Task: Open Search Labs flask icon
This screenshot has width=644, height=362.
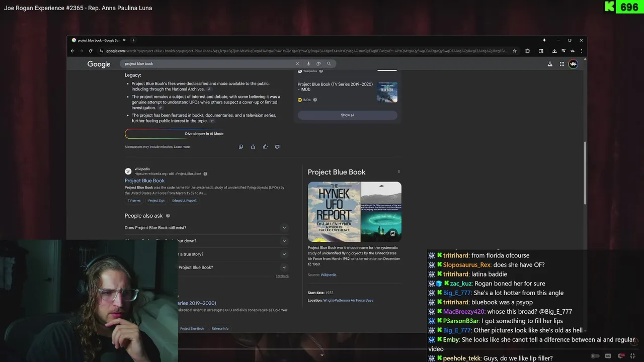Action: tap(550, 64)
